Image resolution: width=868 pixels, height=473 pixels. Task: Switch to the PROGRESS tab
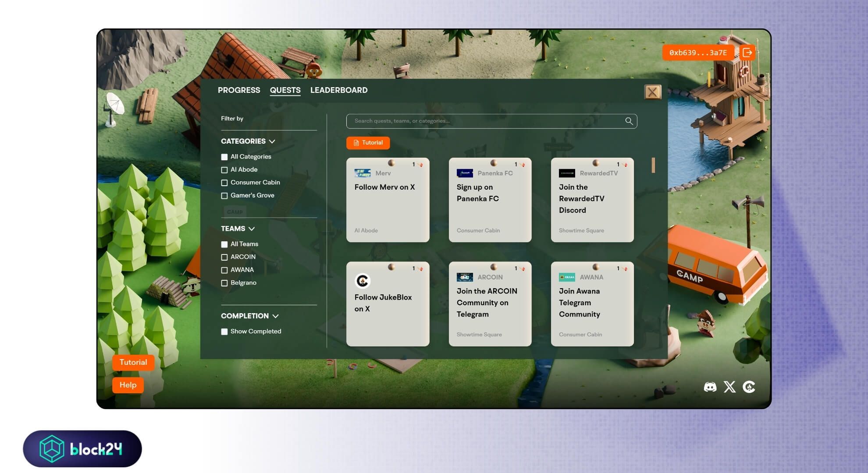[239, 90]
